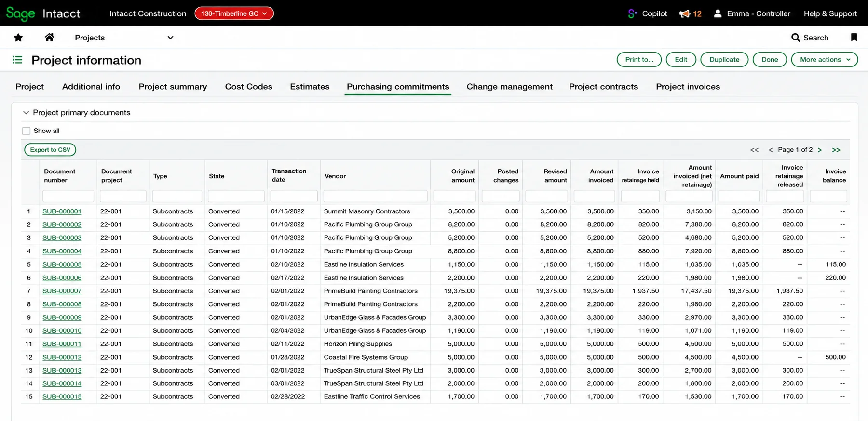Switch to the Change management tab
The width and height of the screenshot is (868, 421).
tap(509, 87)
